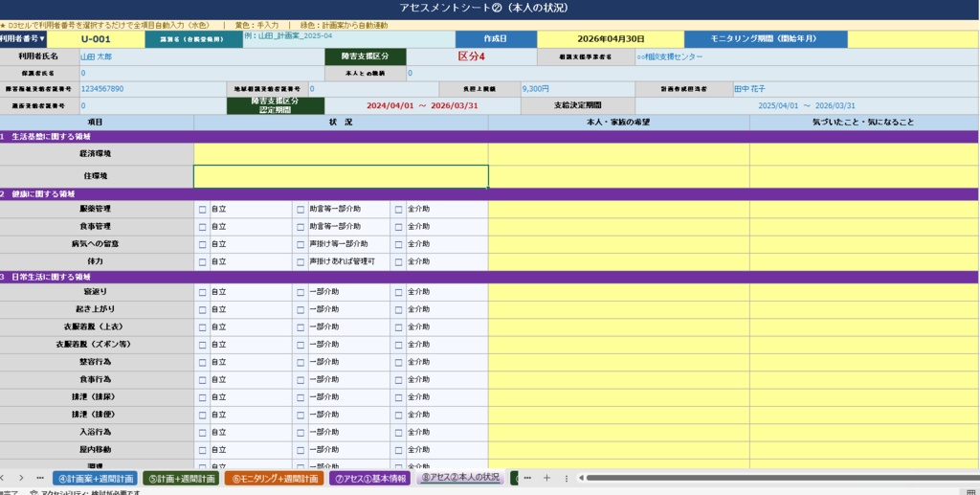Image resolution: width=980 pixels, height=495 pixels.
Task: Check 全介助 for 食事行為
Action: click(x=398, y=379)
